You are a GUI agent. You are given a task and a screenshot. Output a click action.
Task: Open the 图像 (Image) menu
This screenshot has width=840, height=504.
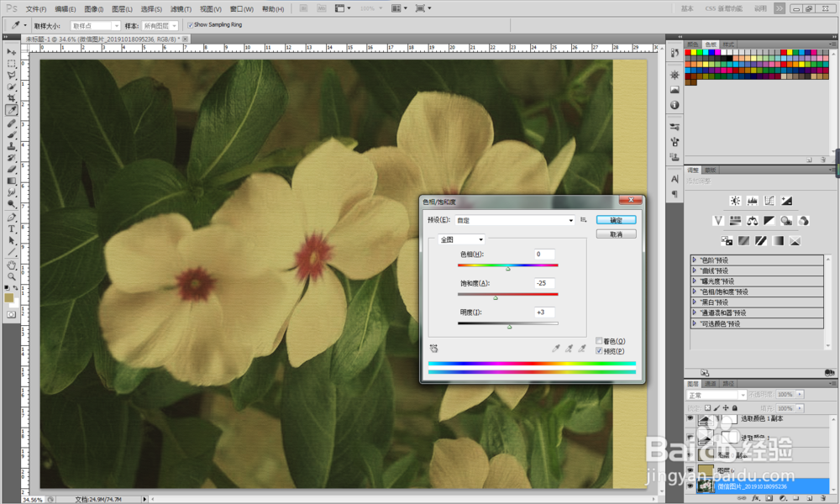click(x=93, y=8)
